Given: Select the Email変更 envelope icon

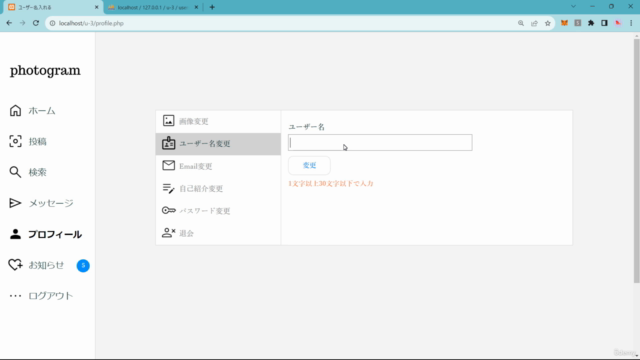Looking at the screenshot, I should coord(169,165).
